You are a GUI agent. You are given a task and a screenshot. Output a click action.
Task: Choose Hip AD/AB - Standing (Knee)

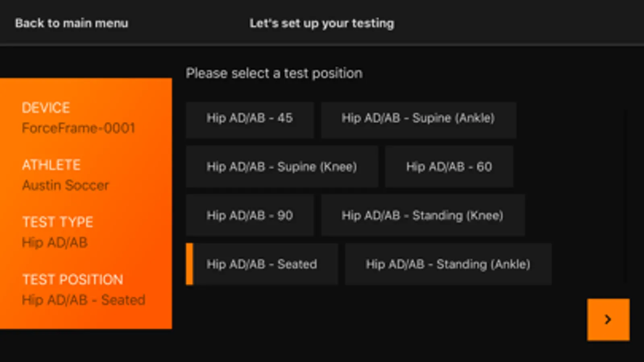pos(422,216)
